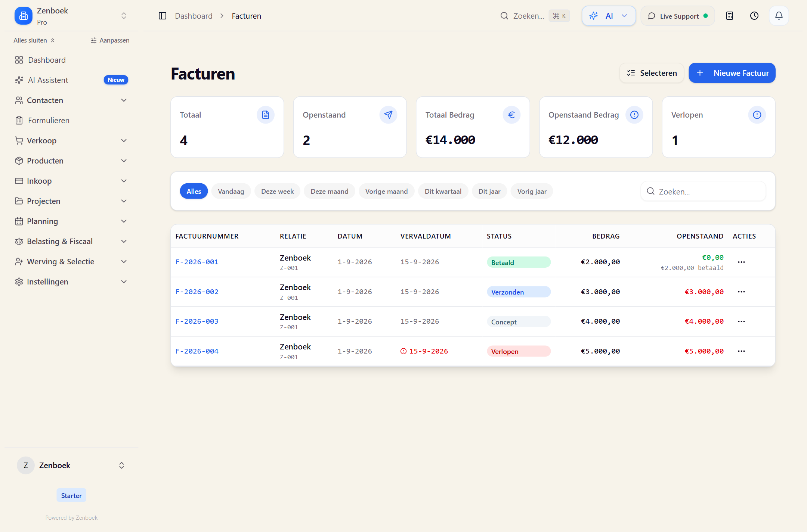Open the Zenboek workspace switcher at top

click(71, 16)
